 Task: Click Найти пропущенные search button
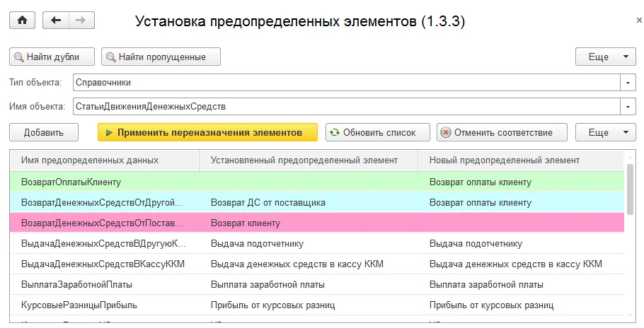(161, 57)
